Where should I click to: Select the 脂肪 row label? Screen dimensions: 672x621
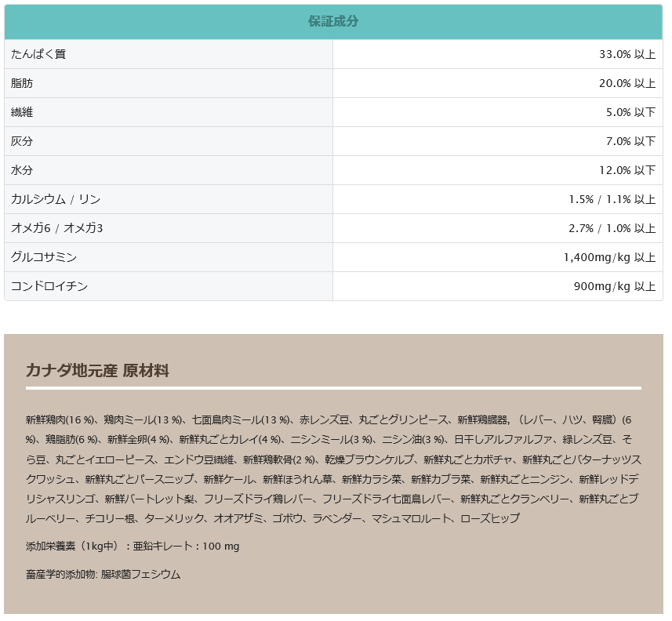tap(22, 83)
